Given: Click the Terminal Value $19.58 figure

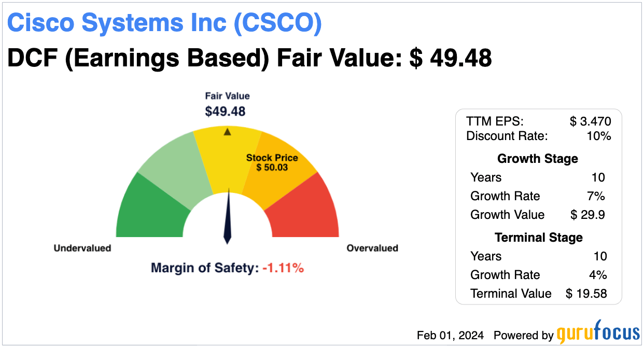Looking at the screenshot, I should click(586, 294).
